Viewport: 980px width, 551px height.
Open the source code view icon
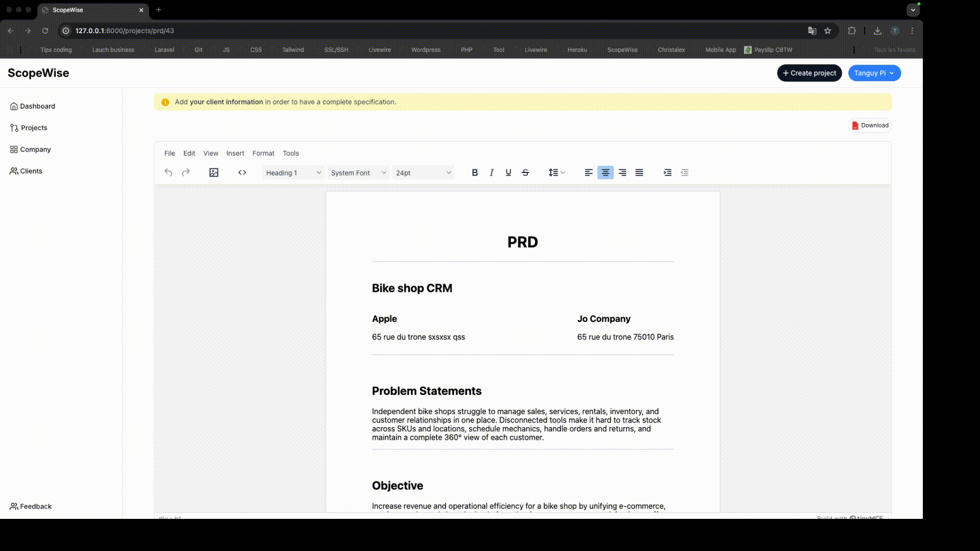pos(242,172)
